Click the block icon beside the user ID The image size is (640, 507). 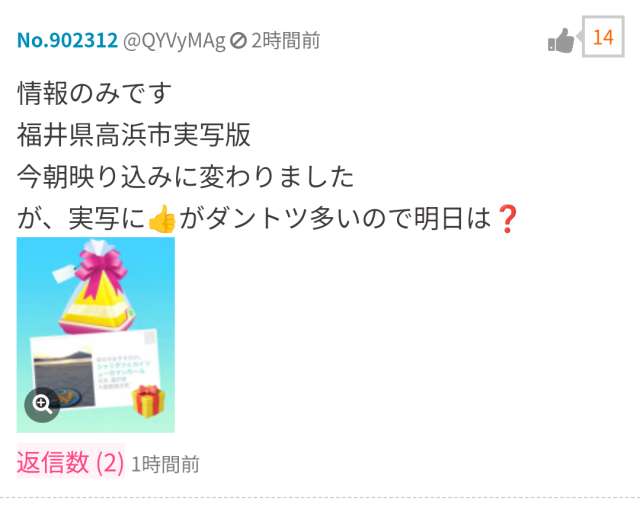click(238, 40)
